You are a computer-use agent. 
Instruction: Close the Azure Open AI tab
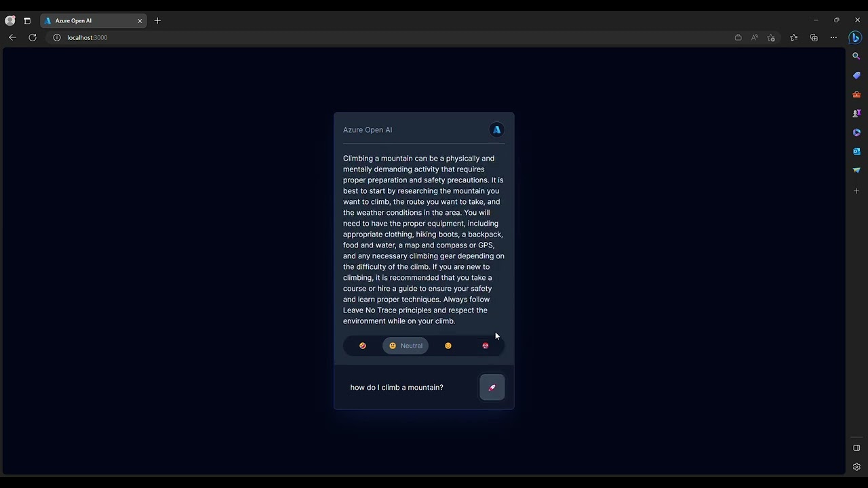pos(140,20)
